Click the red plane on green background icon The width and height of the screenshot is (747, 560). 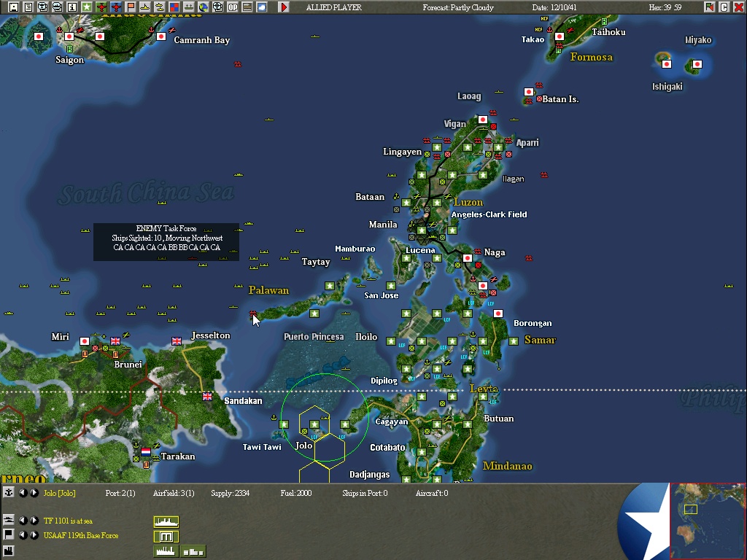click(x=101, y=7)
